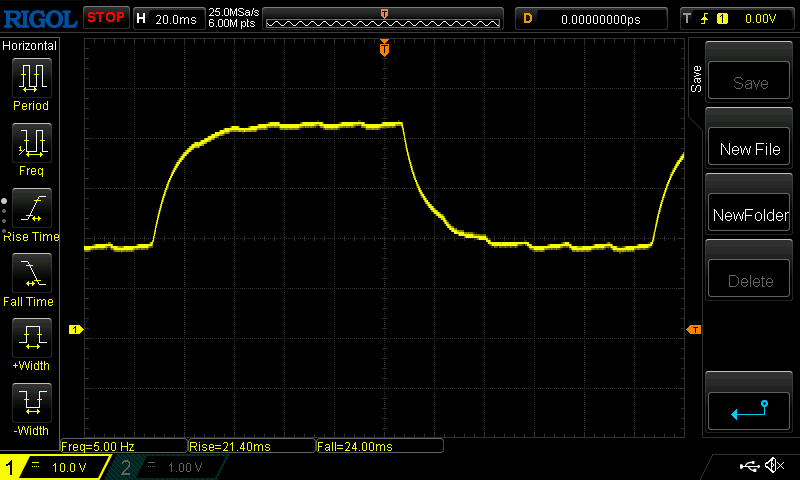This screenshot has width=800, height=480.
Task: Click the Fall=24.00ms measurement result
Action: coord(380,446)
